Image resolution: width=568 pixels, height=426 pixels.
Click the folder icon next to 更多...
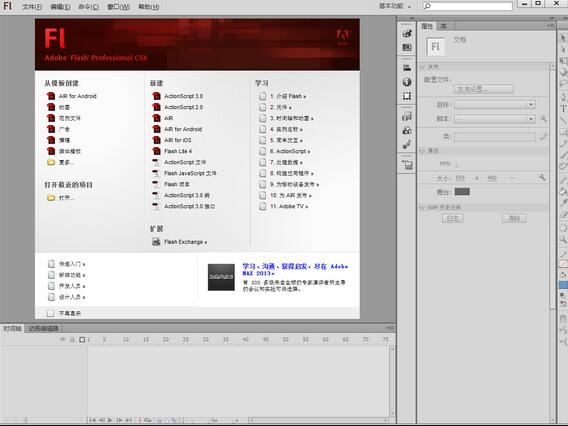(x=51, y=162)
